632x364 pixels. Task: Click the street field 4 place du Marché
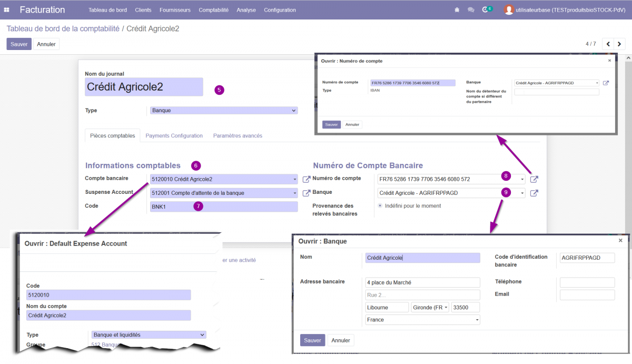[423, 282]
